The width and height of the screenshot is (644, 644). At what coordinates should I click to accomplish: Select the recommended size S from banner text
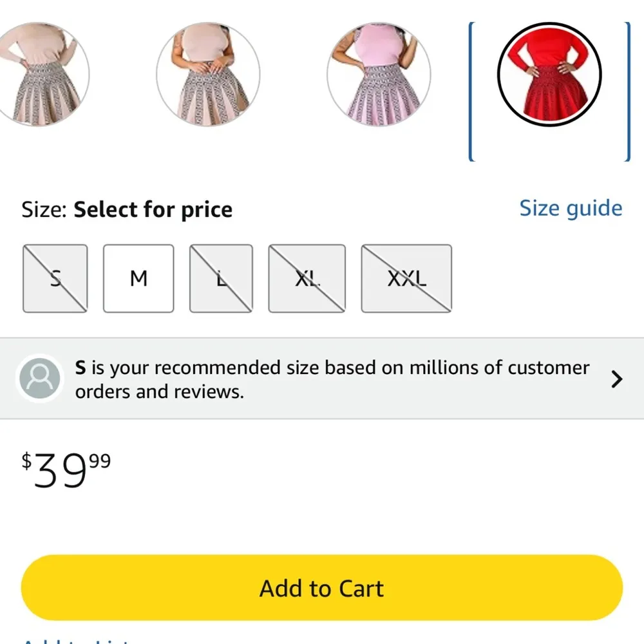point(81,368)
